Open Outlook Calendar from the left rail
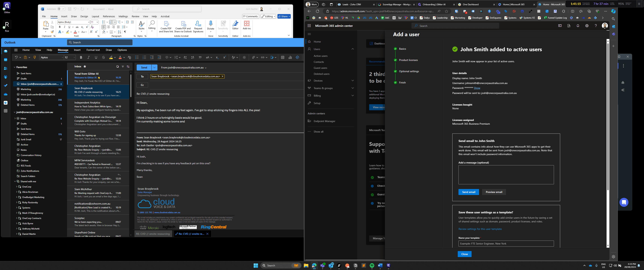644x270 pixels. [x=5, y=60]
